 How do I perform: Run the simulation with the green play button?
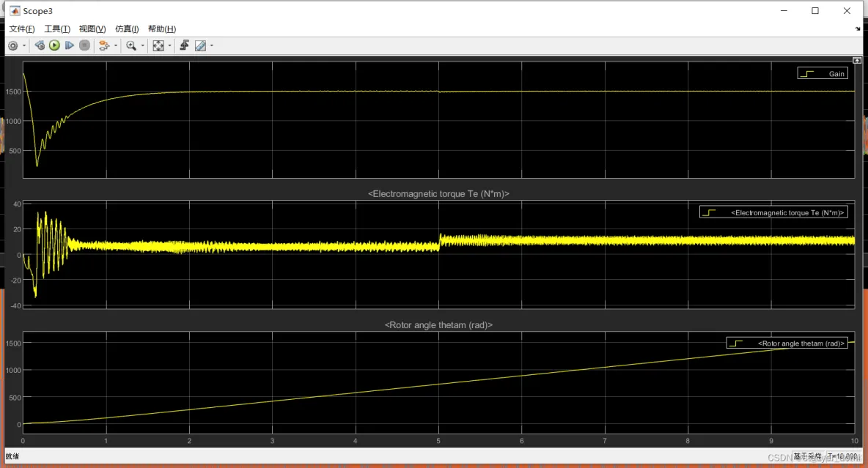coord(54,45)
